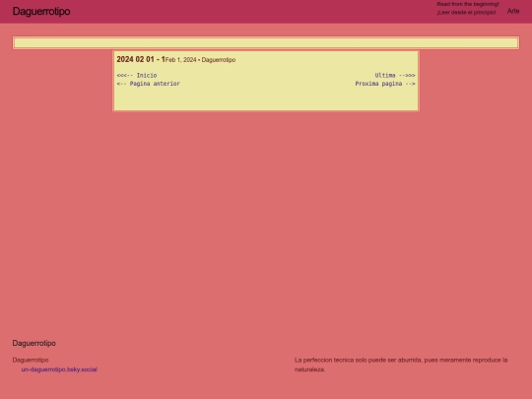The height and width of the screenshot is (399, 532).
Task: Go to first page via Inicio
Action: click(137, 75)
